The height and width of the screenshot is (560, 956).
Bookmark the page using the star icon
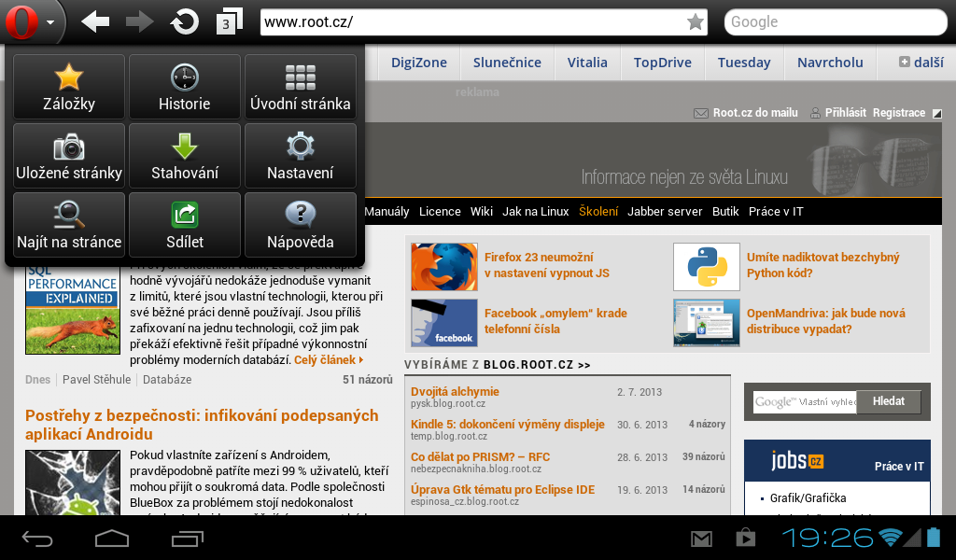click(695, 21)
